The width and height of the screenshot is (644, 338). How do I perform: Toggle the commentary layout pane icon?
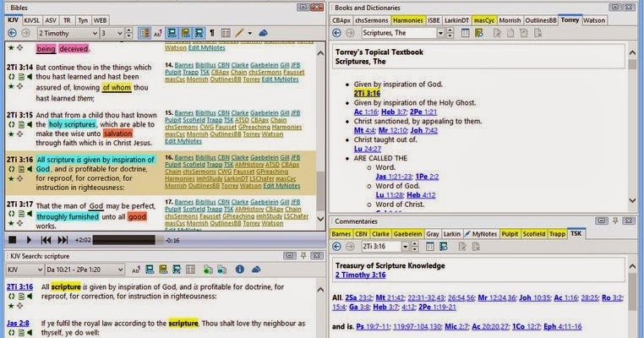point(429,247)
